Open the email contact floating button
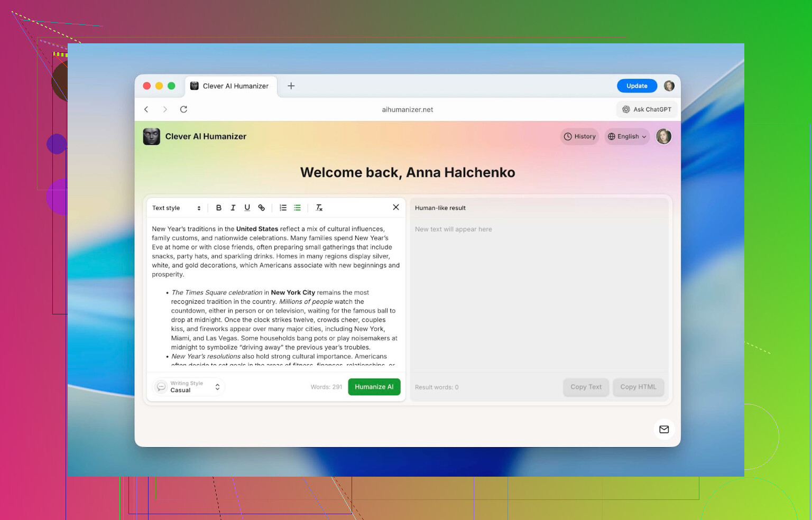Screen dimensions: 812x520 pos(664,429)
